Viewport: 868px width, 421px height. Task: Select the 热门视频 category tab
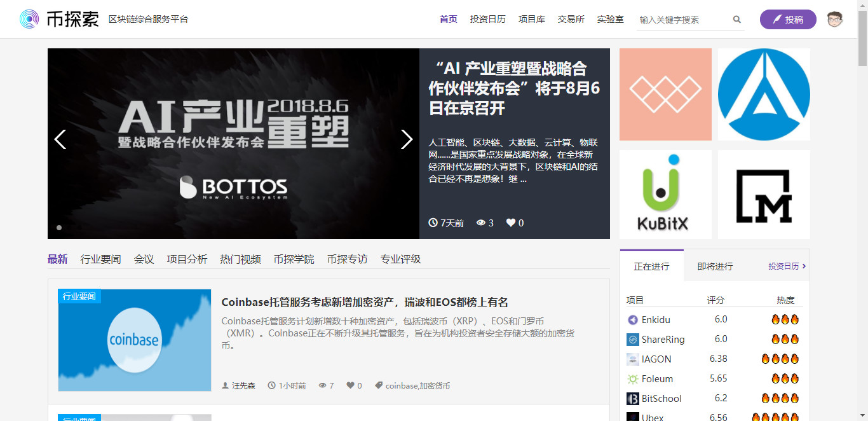tap(241, 259)
